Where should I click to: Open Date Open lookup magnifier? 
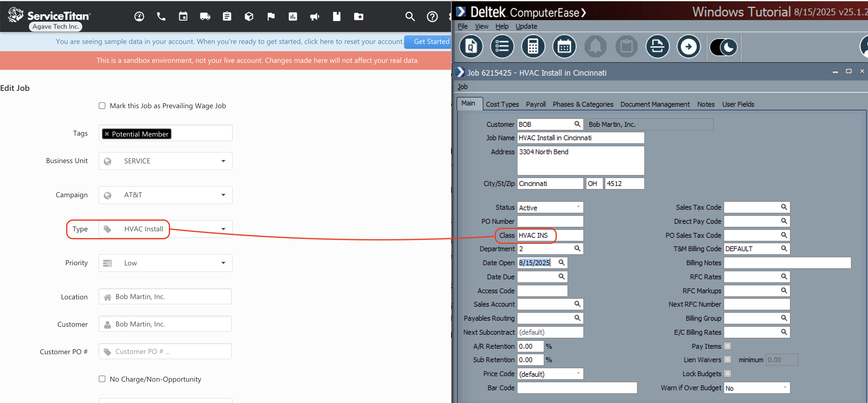pyautogui.click(x=561, y=262)
